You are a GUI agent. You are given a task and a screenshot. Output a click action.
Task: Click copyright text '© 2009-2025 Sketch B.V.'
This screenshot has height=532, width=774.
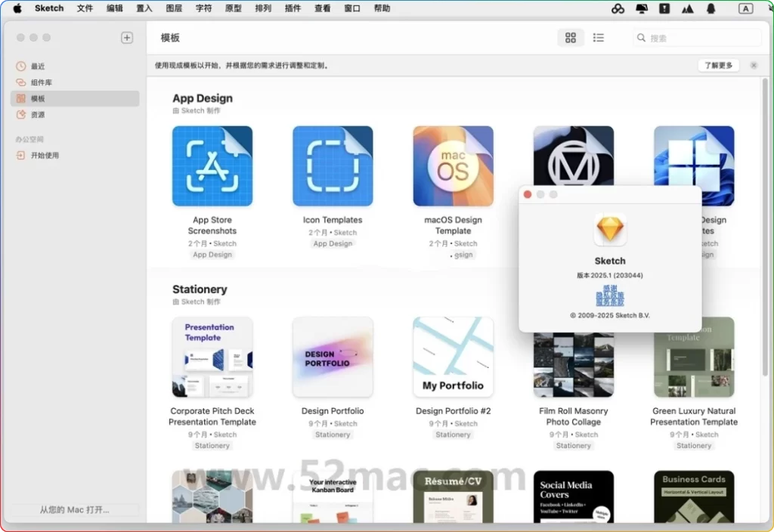610,315
